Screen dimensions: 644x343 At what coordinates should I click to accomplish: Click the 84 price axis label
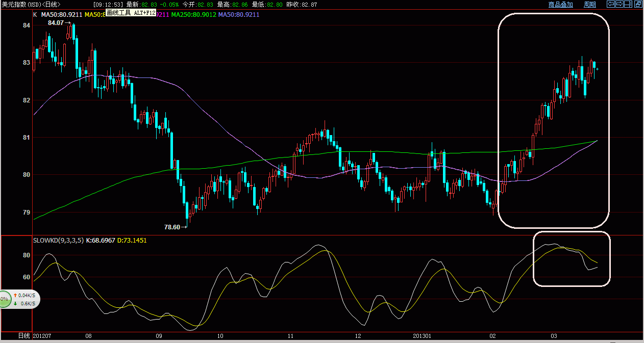[x=27, y=25]
